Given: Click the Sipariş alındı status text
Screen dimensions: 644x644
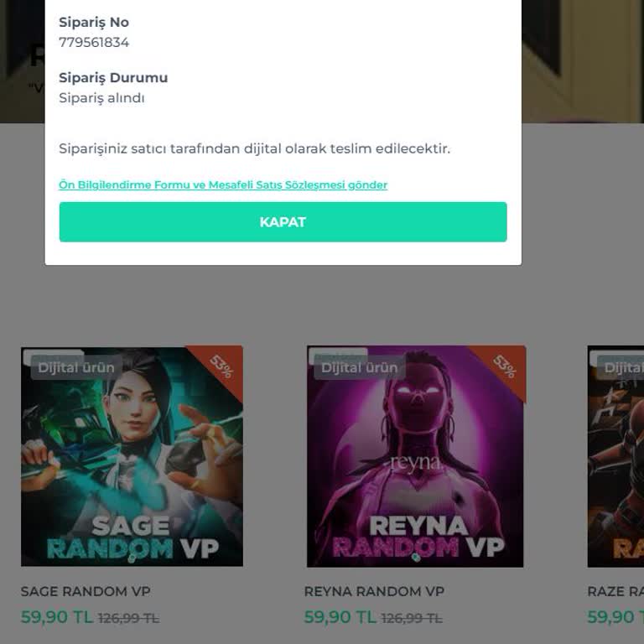Looking at the screenshot, I should coord(101,98).
